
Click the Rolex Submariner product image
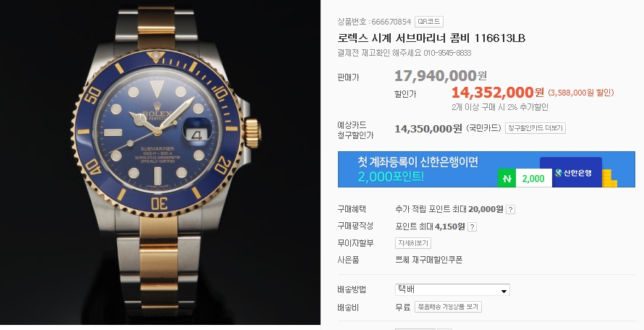[x=160, y=163]
